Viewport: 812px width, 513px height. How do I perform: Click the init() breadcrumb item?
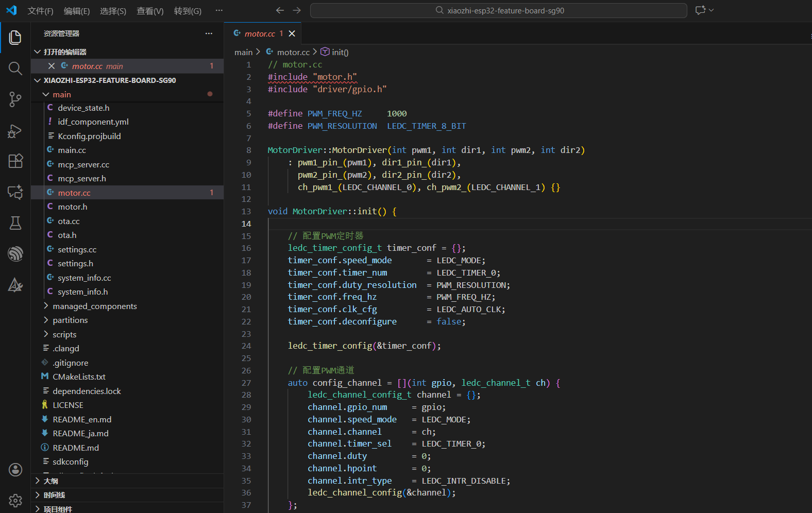tap(340, 53)
